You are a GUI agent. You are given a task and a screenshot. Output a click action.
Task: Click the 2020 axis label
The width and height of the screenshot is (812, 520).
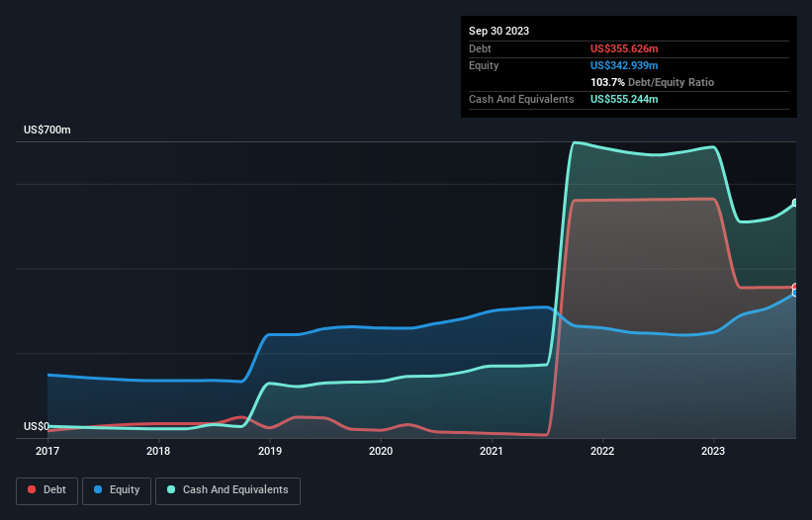381,451
